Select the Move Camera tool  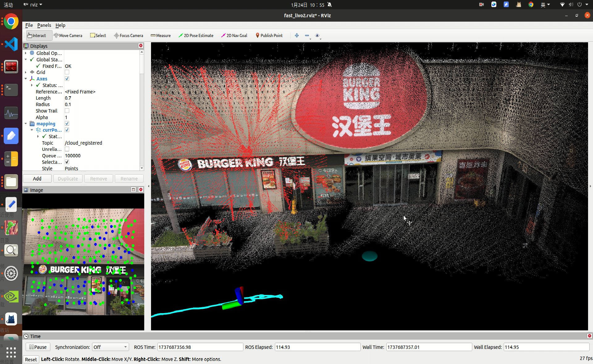[68, 35]
